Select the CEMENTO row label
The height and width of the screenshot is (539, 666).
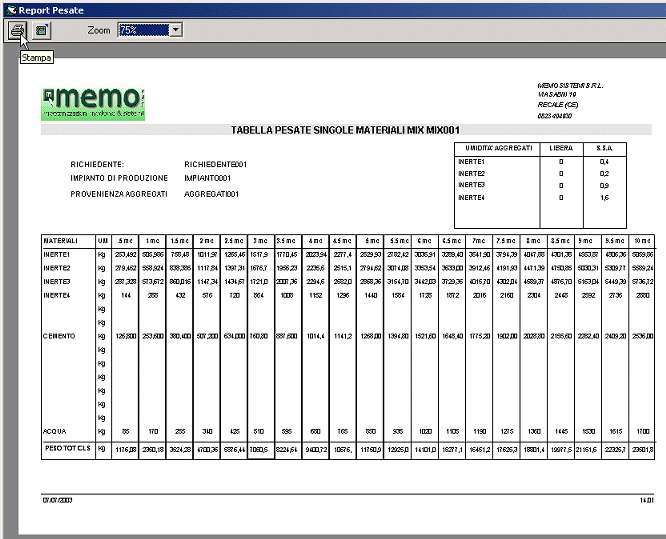click(x=59, y=336)
